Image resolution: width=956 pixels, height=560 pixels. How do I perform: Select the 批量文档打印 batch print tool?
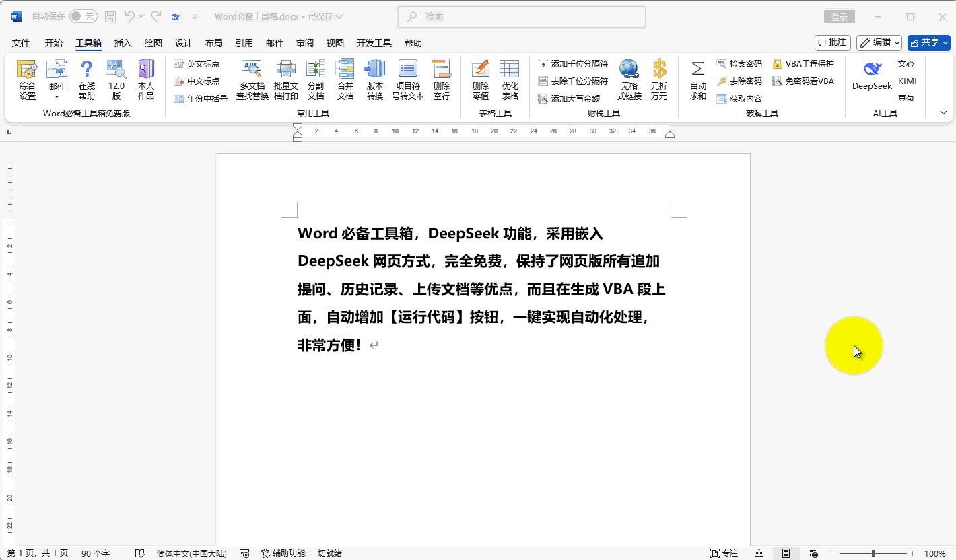point(285,75)
